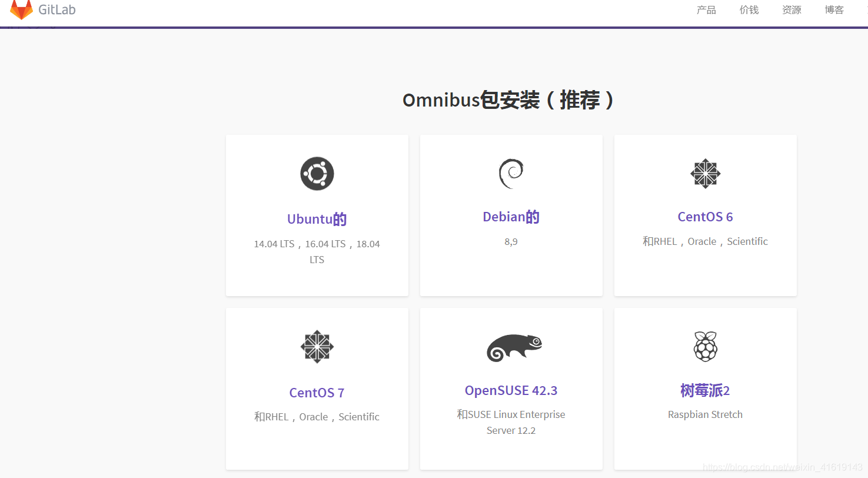The height and width of the screenshot is (478, 868).
Task: Click '和RHEL，Oracle，Scientific' under CentOS 6
Action: (x=706, y=241)
